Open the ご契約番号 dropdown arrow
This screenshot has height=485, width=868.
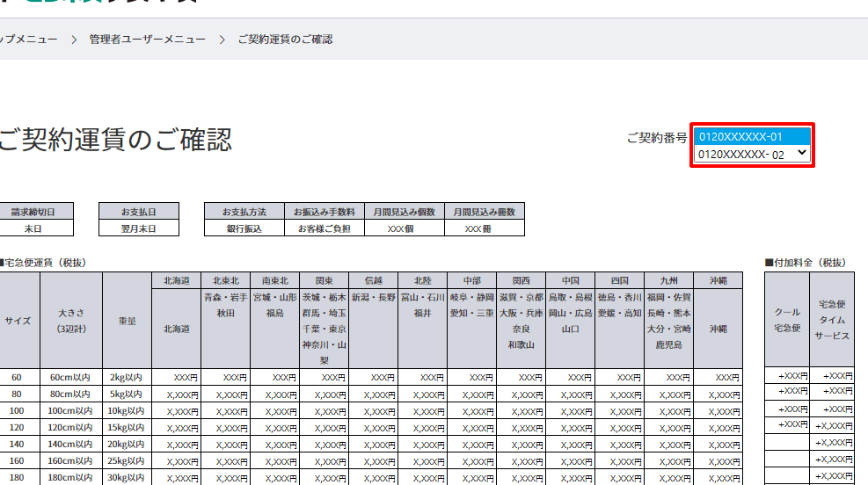pyautogui.click(x=801, y=154)
